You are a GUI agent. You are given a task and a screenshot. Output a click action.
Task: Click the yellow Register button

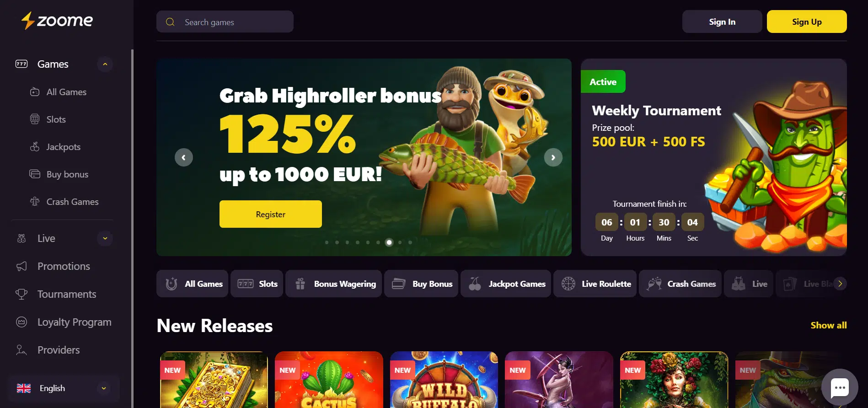point(271,214)
